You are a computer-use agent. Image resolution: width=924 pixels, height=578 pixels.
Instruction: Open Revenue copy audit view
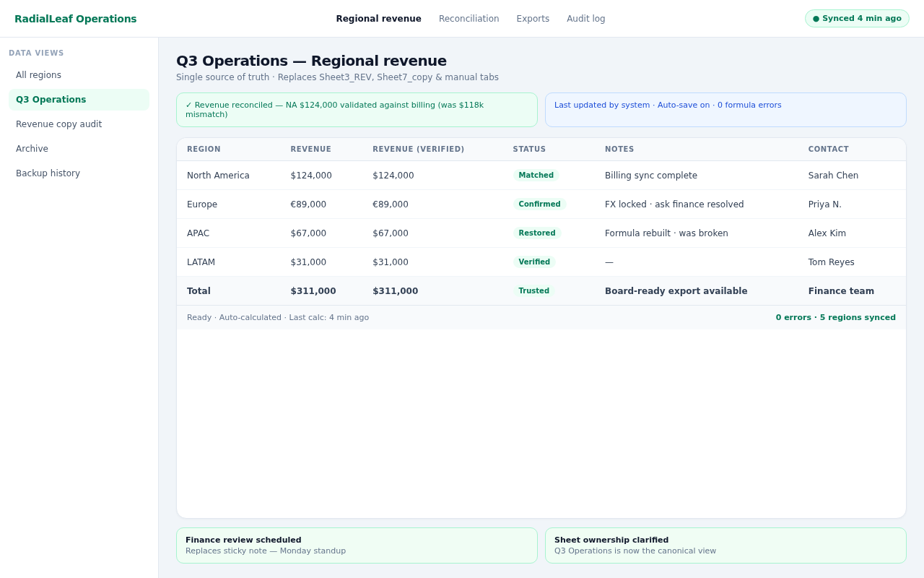coord(79,124)
